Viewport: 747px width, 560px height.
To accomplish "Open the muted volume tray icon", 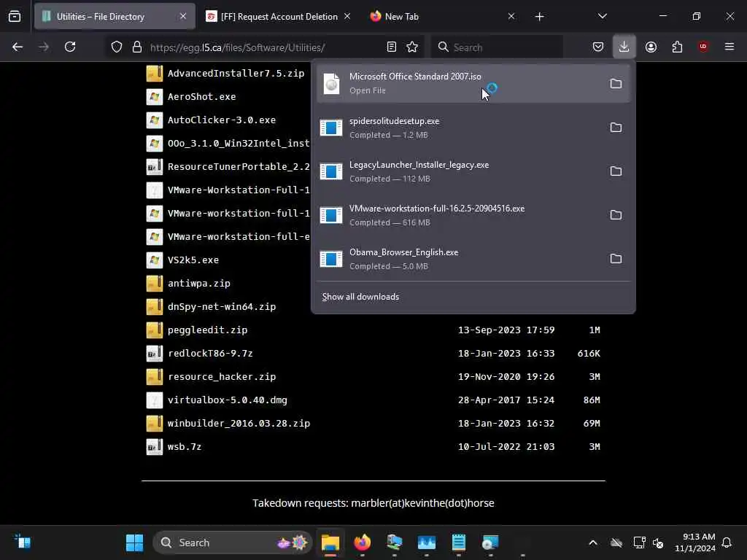I will pyautogui.click(x=658, y=542).
